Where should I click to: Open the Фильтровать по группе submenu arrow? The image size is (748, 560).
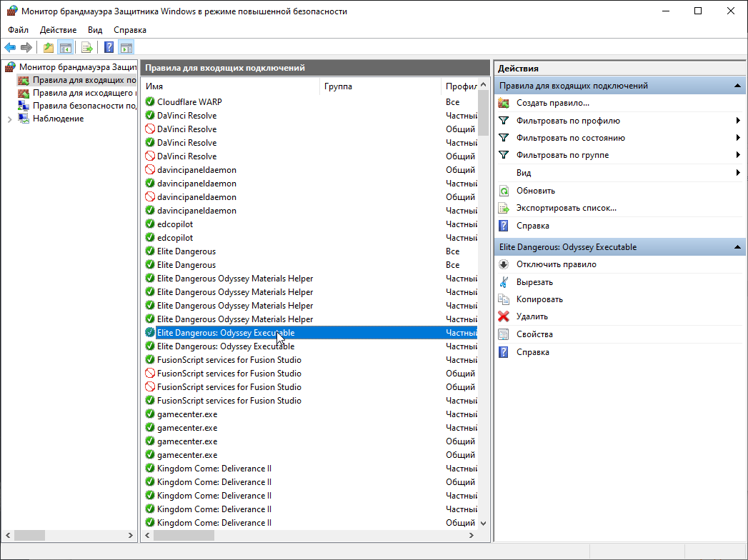point(738,155)
